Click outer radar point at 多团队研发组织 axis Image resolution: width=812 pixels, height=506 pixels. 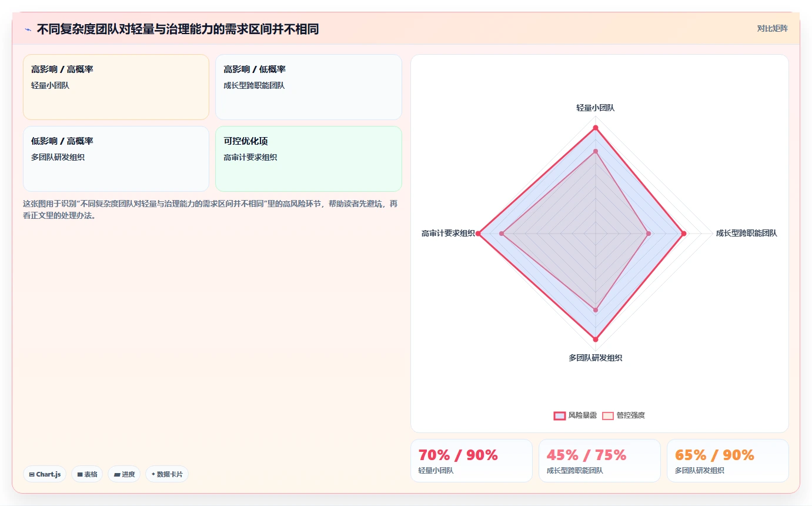pos(596,339)
